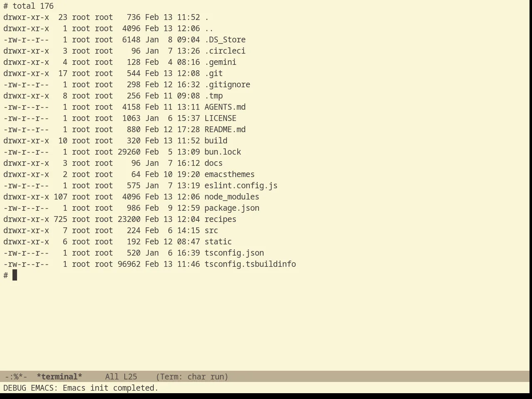Click the size value 23200

coord(129,219)
